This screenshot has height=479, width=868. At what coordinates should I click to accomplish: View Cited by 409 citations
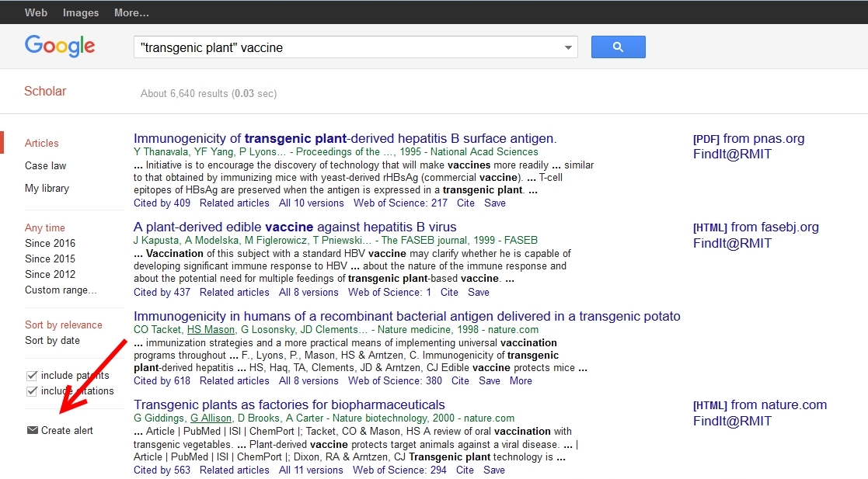[162, 203]
